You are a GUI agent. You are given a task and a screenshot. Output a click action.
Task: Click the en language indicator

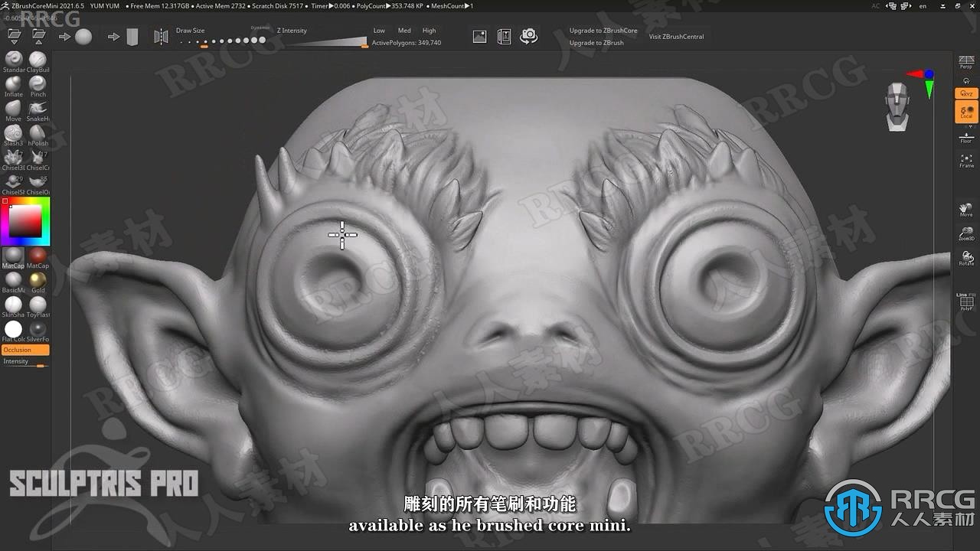point(923,6)
